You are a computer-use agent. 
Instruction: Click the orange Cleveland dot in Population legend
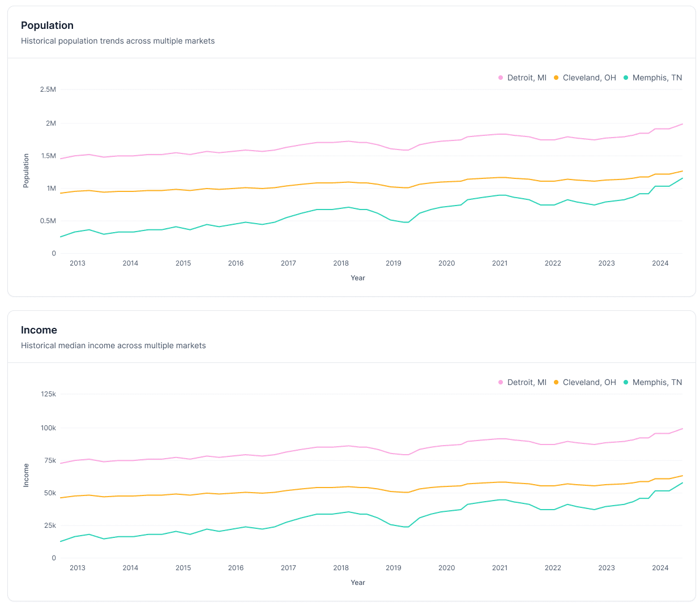(556, 78)
